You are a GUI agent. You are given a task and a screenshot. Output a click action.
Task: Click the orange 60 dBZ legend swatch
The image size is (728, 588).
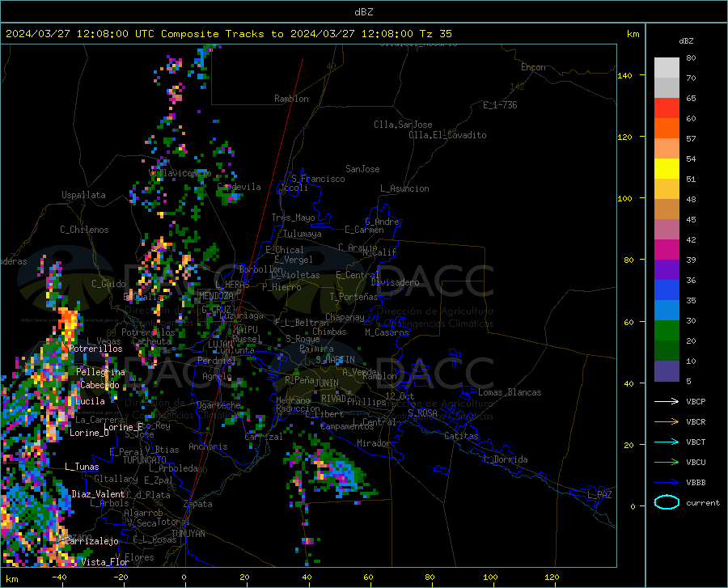(667, 128)
